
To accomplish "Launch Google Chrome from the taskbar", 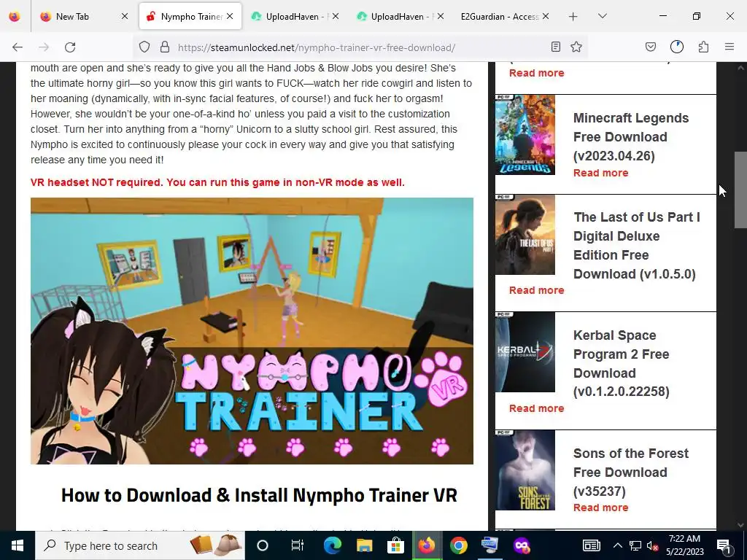I will (458, 545).
